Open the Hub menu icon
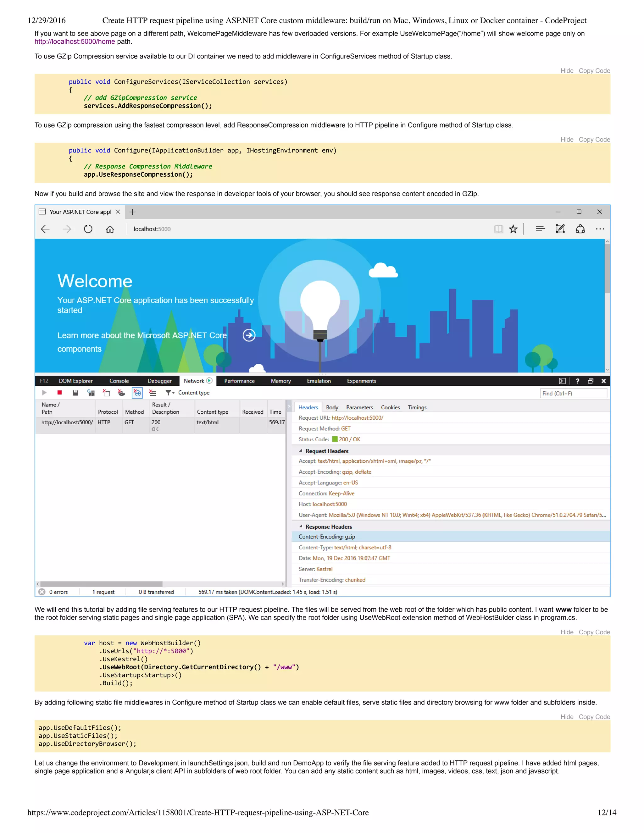The image size is (644, 833). coord(540,229)
